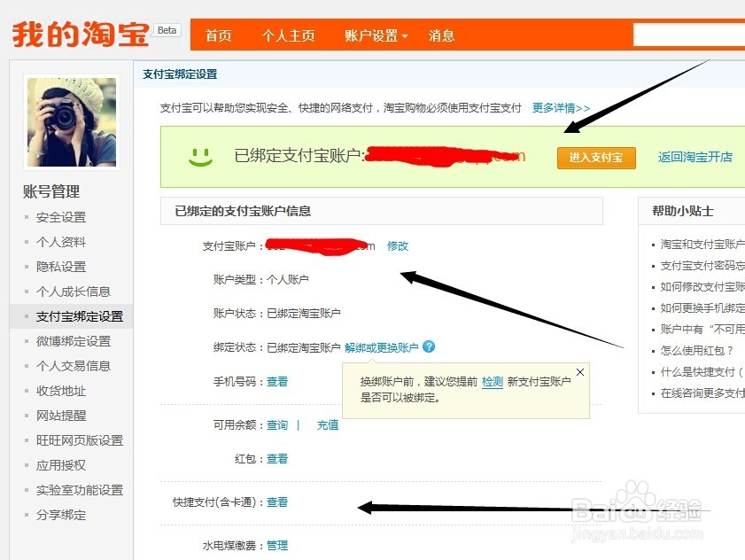The width and height of the screenshot is (745, 560).
Task: Click the green smiley face icon
Action: [x=200, y=157]
